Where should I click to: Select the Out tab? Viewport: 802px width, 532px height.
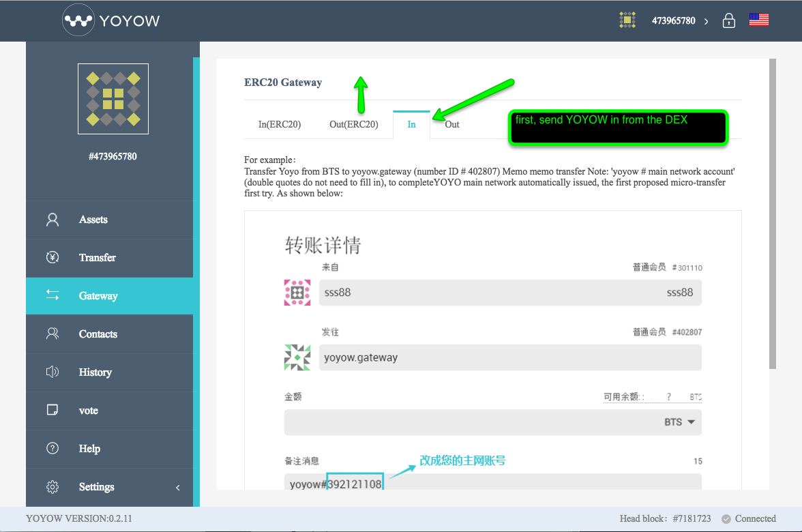pos(452,124)
